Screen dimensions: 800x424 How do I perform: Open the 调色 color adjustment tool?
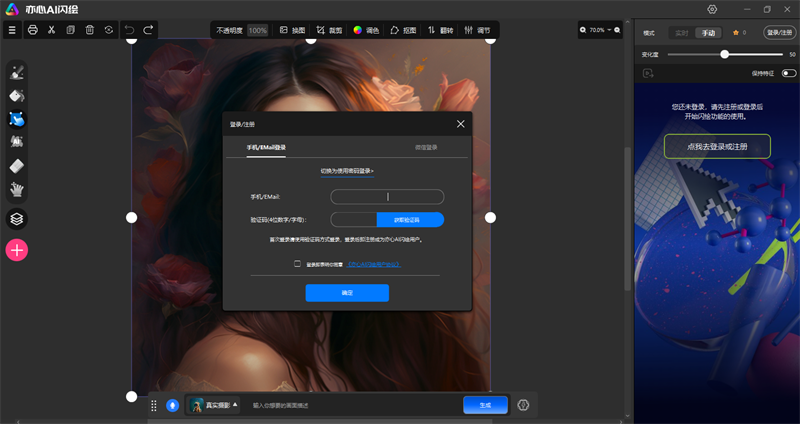[x=365, y=30]
